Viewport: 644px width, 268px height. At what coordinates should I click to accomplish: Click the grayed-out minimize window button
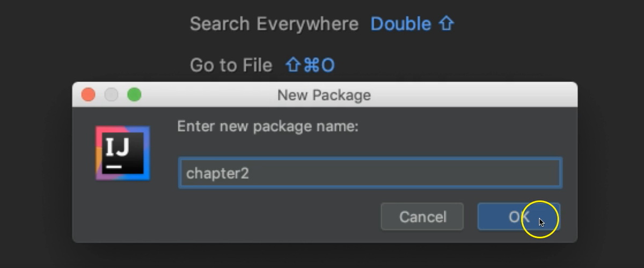click(111, 95)
